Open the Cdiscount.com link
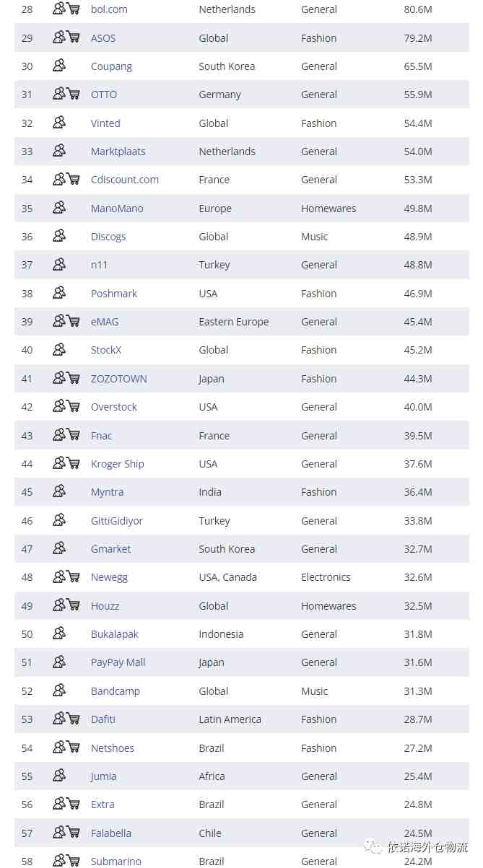The width and height of the screenshot is (483, 868). coord(125,180)
